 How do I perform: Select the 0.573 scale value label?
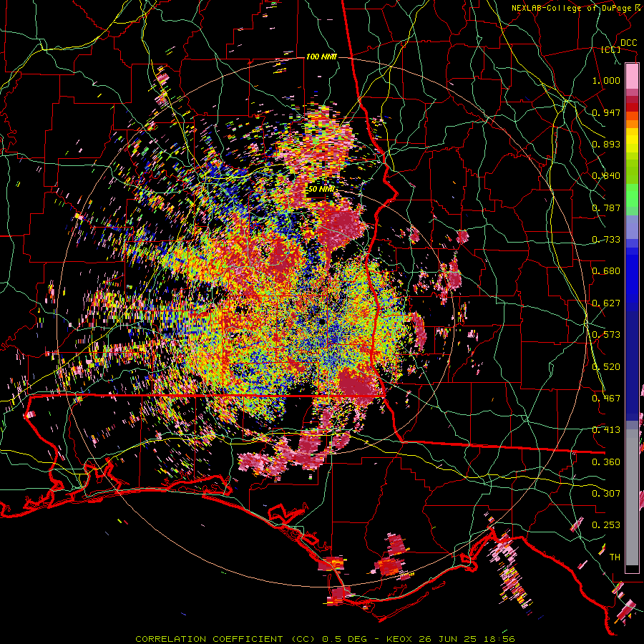point(606,335)
